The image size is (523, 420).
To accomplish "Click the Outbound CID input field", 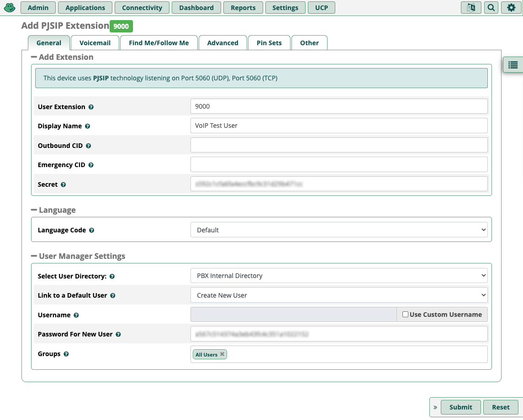I will (339, 145).
